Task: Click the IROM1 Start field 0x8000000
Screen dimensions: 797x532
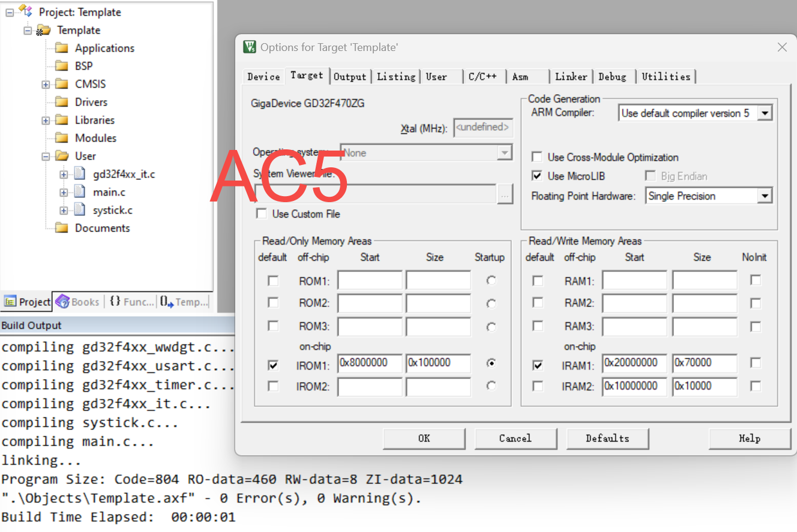Action: tap(370, 363)
